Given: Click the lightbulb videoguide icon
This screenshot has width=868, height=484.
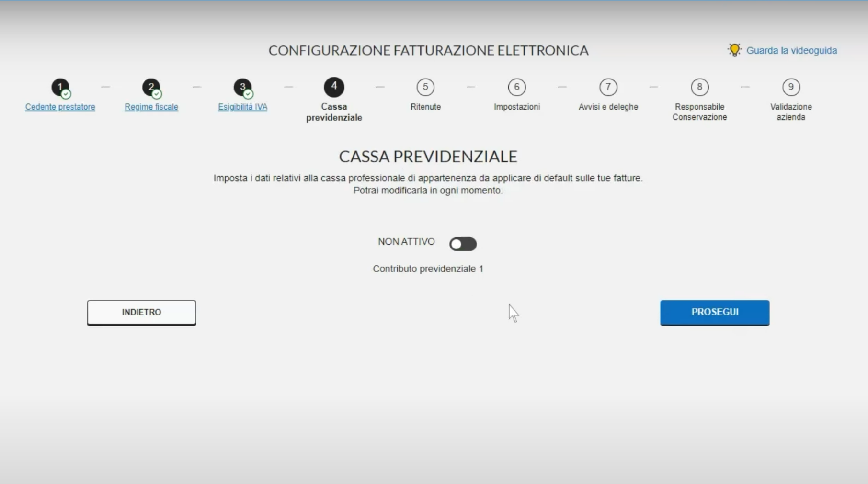Looking at the screenshot, I should [x=734, y=50].
